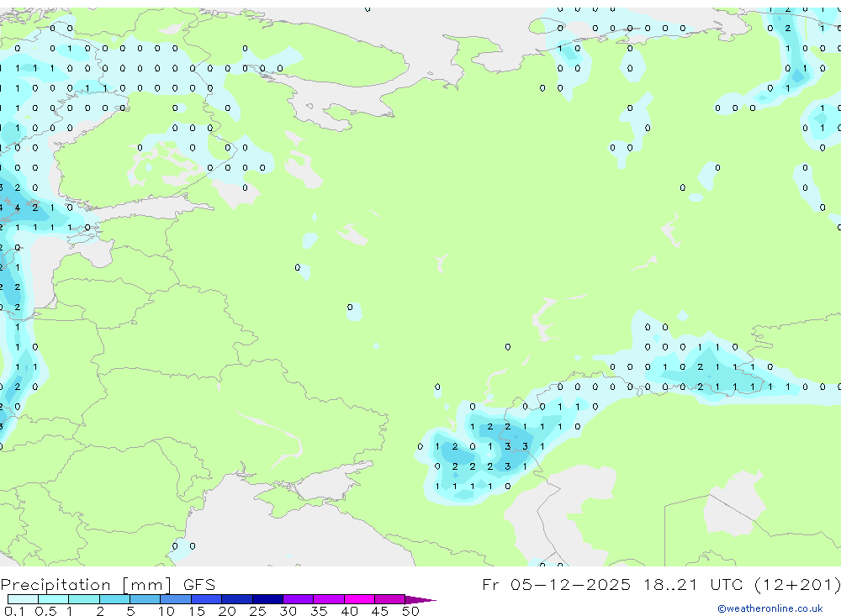The height and width of the screenshot is (616, 841).
Task: Click the over-50 arrow tip of legend
Action: click(x=420, y=600)
